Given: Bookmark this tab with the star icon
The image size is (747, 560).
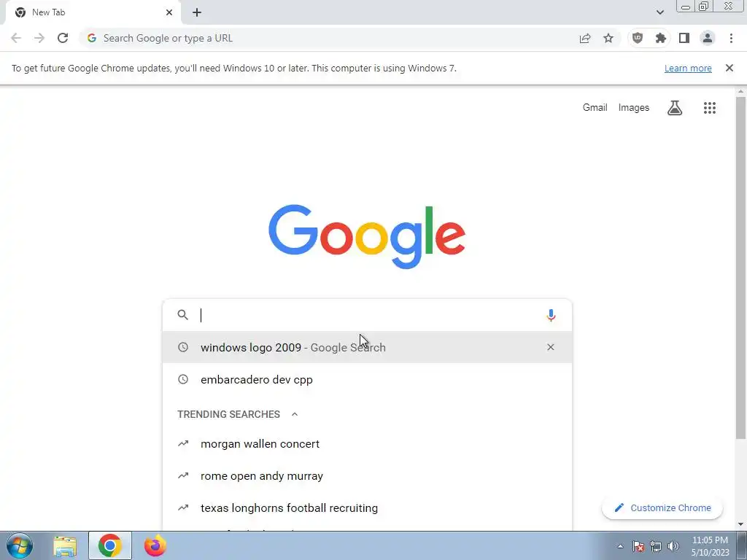Looking at the screenshot, I should (608, 38).
